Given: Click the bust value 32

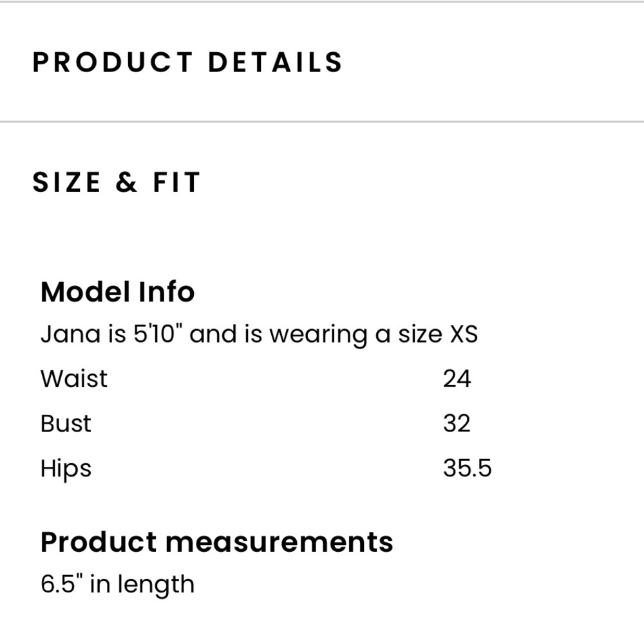Looking at the screenshot, I should click(x=457, y=423).
